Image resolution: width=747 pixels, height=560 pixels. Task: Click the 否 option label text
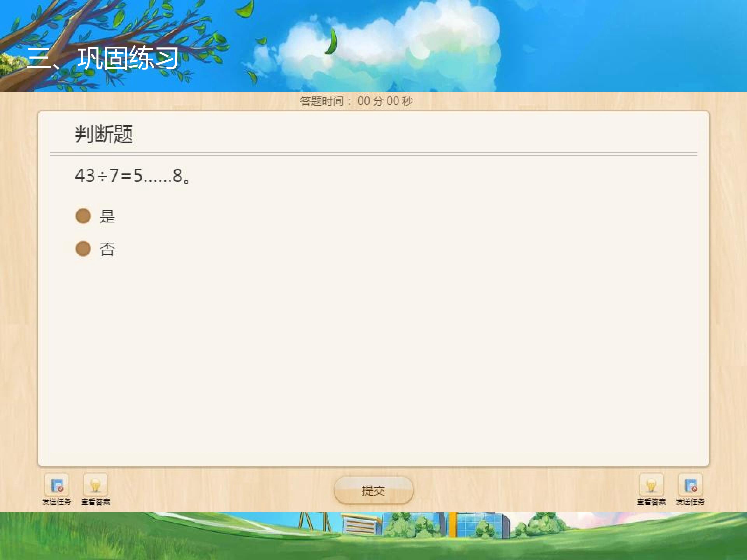tap(107, 249)
